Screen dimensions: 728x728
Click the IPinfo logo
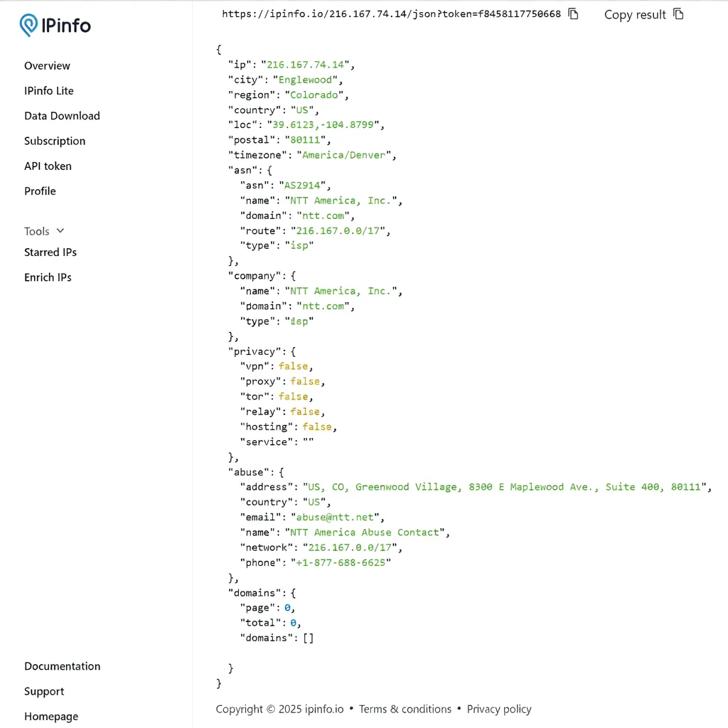[55, 26]
